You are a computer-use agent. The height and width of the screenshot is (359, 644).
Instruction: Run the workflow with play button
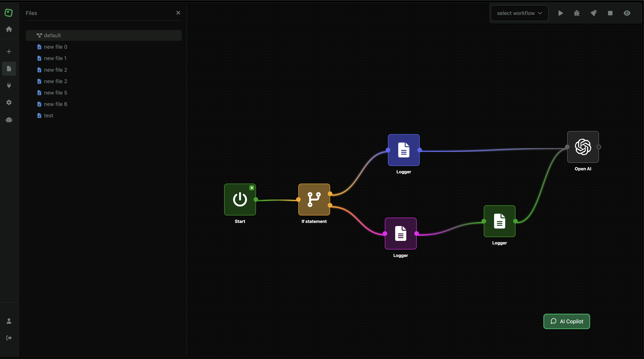560,13
